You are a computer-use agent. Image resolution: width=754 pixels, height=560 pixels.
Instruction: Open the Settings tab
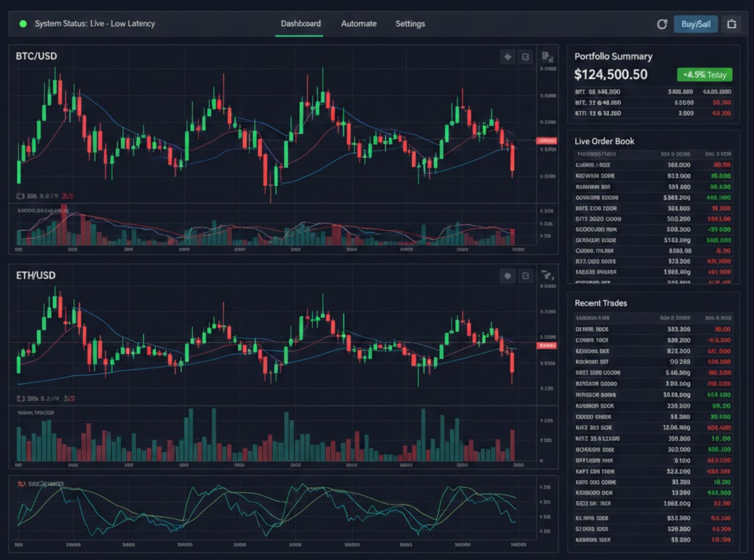pyautogui.click(x=410, y=24)
